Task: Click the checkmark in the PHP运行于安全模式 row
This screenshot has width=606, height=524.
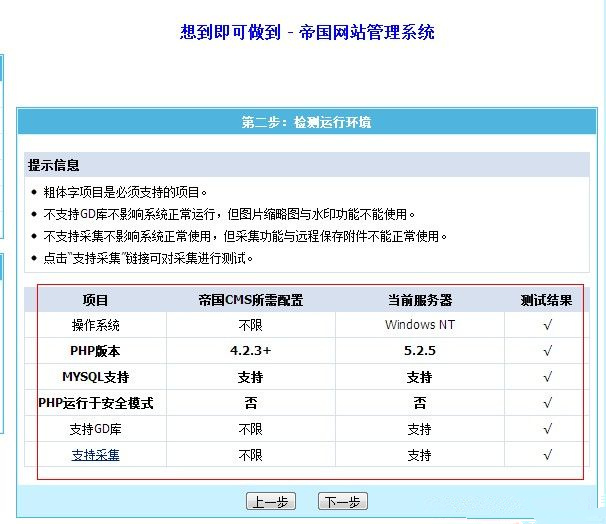Action: coord(547,403)
